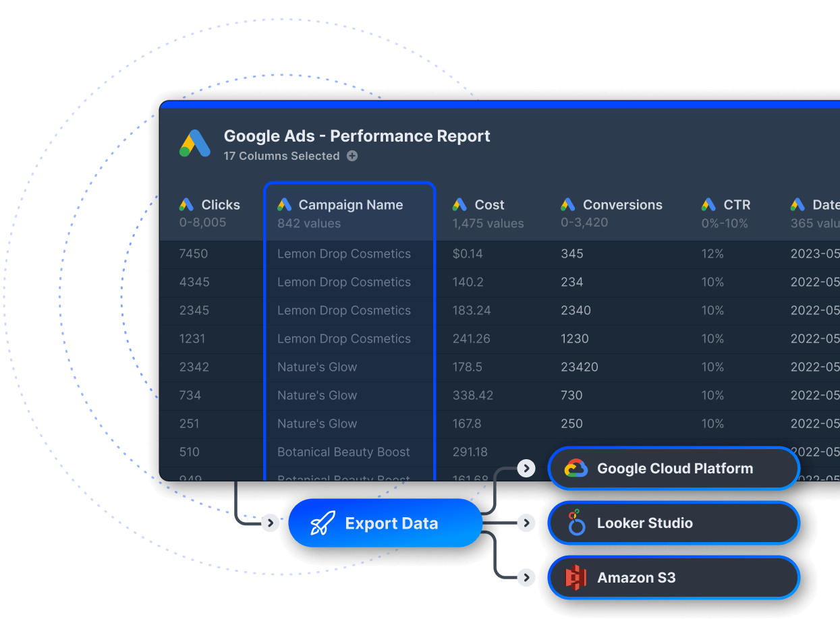Viewport: 840px width, 619px height.
Task: Click the Google Ads icon beside Date header
Action: [797, 204]
